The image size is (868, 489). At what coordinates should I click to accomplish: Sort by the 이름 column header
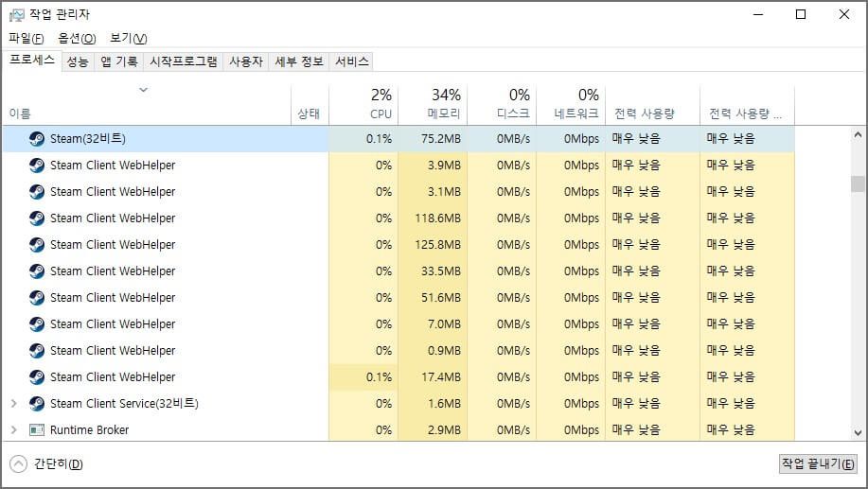(148, 105)
